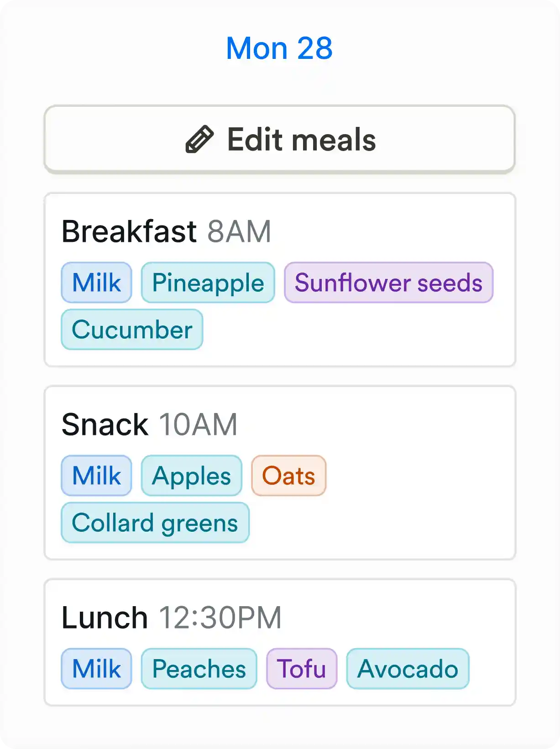
Task: Click the 8AM time label
Action: [x=239, y=231]
